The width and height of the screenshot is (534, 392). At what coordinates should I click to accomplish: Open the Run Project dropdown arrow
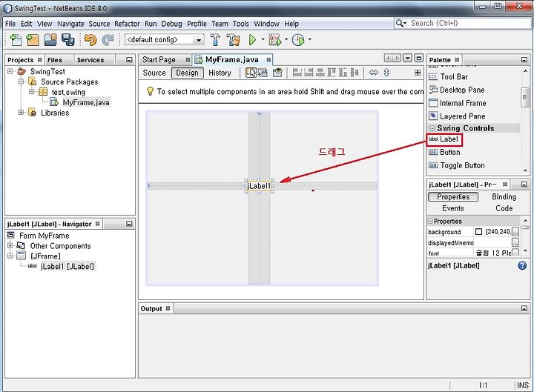263,39
